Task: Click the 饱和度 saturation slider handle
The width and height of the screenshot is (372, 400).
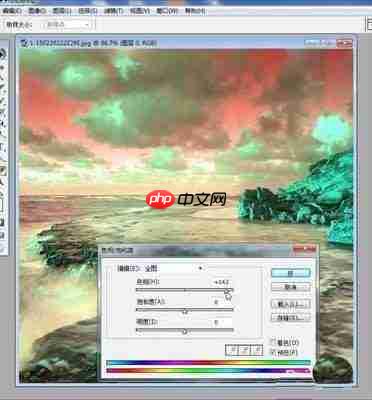Action: click(185, 312)
